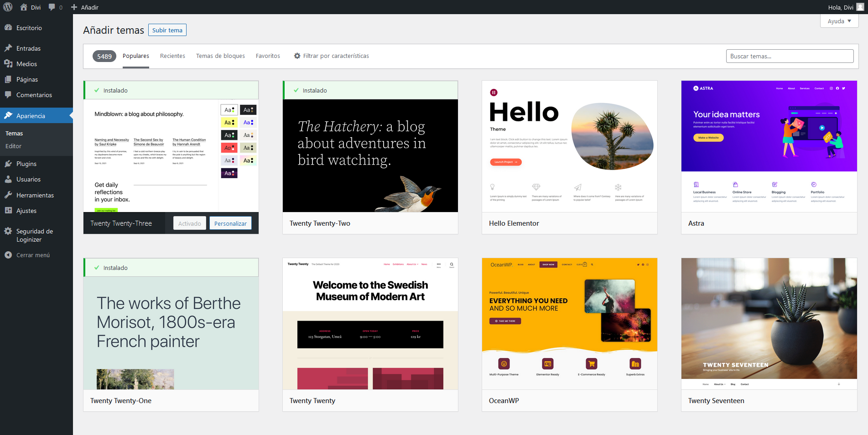
Task: Open OceanWP theme preview image
Action: pos(570,324)
